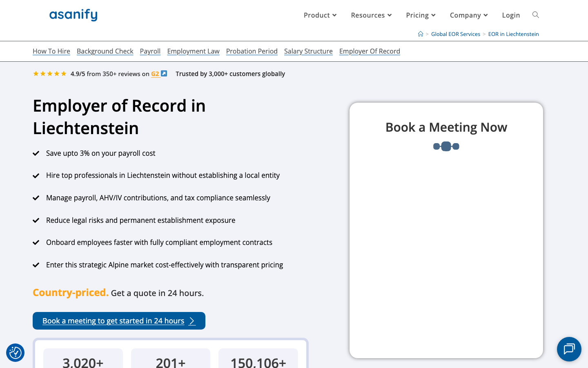The height and width of the screenshot is (368, 588).
Task: Open the cookie consent preferences icon
Action: pyautogui.click(x=15, y=352)
